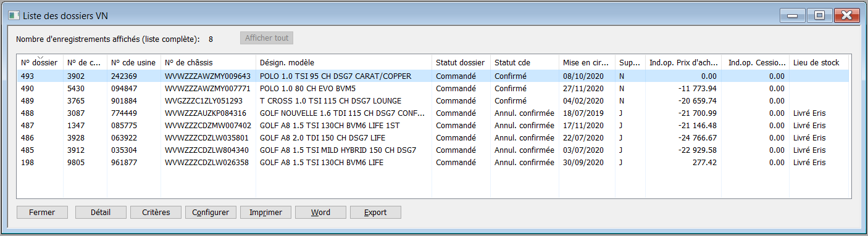Export the list to Word

coord(320,212)
